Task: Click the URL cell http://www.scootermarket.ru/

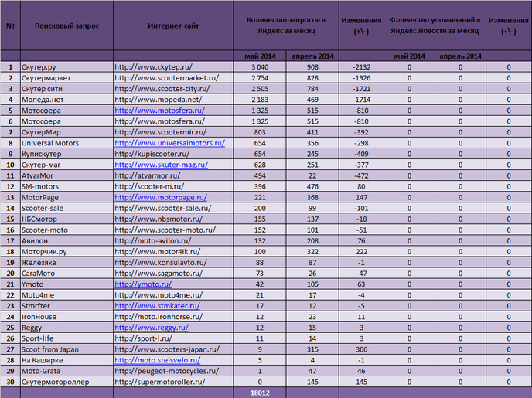Action: 173,78
